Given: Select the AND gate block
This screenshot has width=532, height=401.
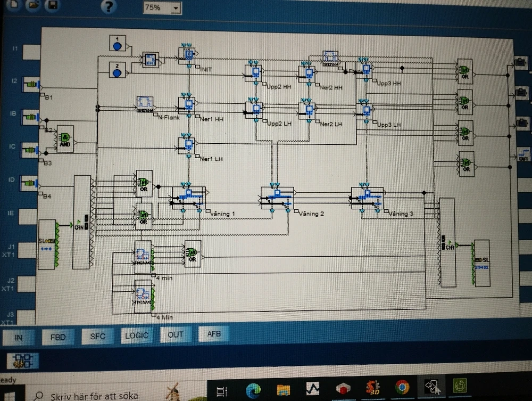Looking at the screenshot, I should tap(64, 139).
